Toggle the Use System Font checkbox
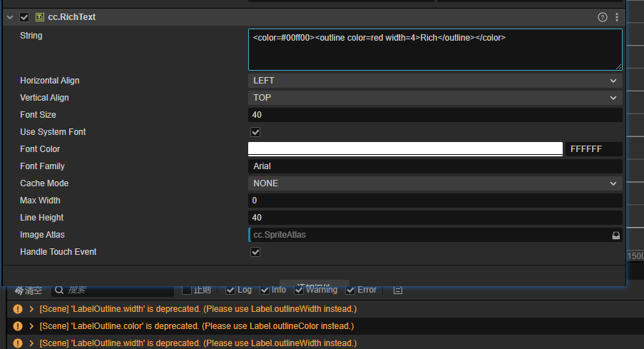 coord(255,132)
